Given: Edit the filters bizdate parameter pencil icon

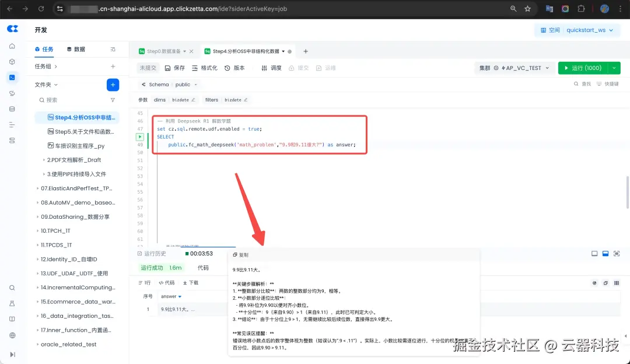Looking at the screenshot, I should [246, 100].
